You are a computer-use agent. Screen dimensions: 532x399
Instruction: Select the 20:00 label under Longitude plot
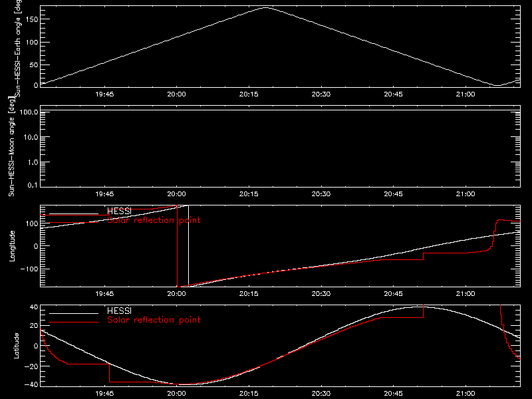click(176, 294)
